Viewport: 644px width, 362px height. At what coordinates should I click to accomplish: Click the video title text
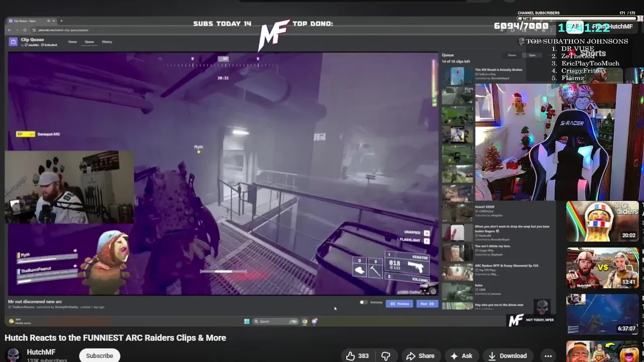[115, 338]
